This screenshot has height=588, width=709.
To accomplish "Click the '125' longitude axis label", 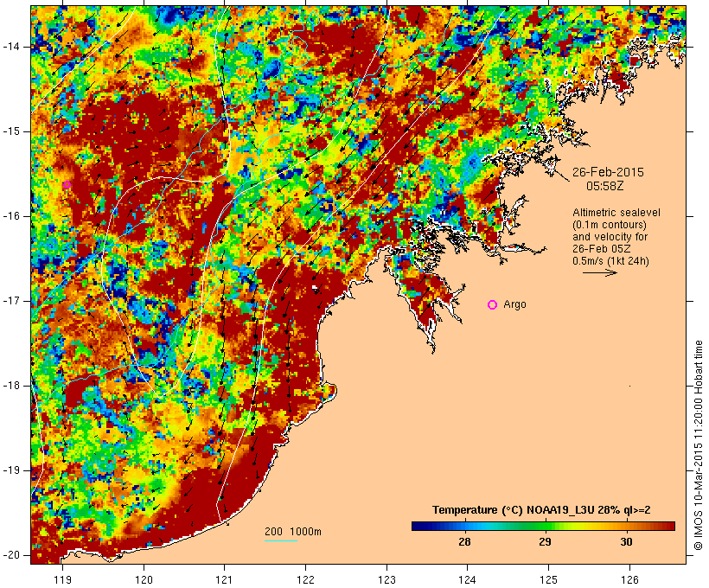I will (548, 579).
